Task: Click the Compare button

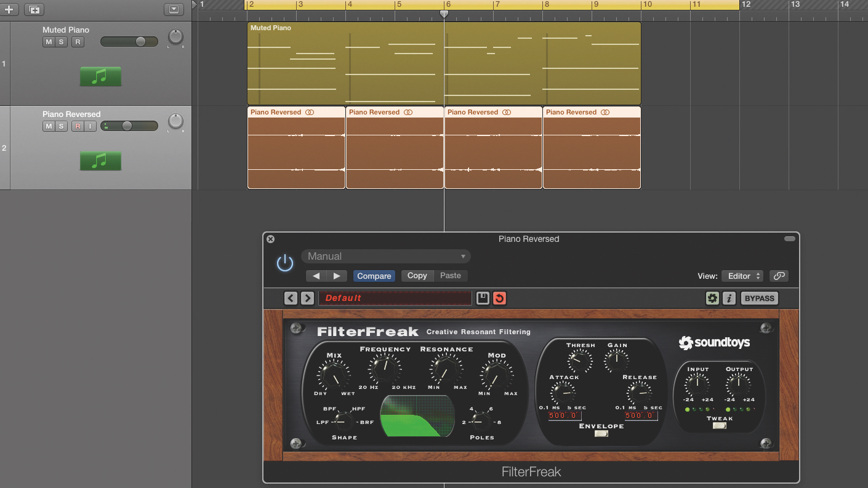Action: tap(374, 276)
